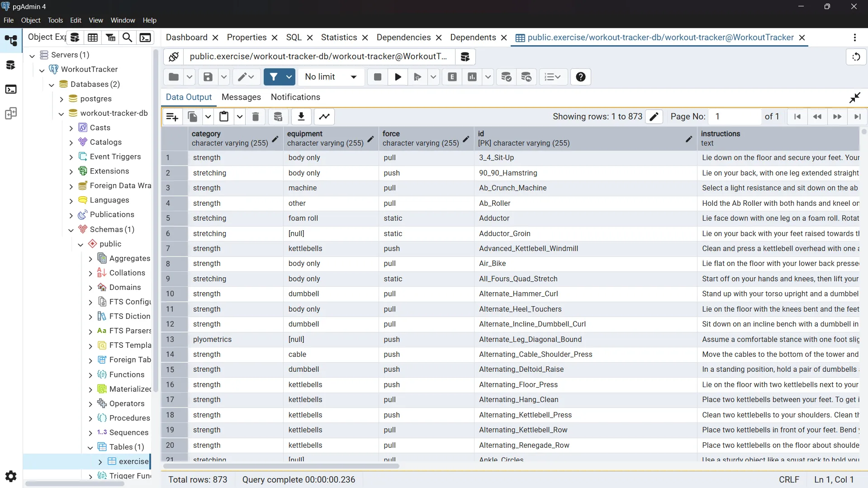Collapse the workout-tracker-db tree node
The image size is (868, 488).
pos(61,114)
